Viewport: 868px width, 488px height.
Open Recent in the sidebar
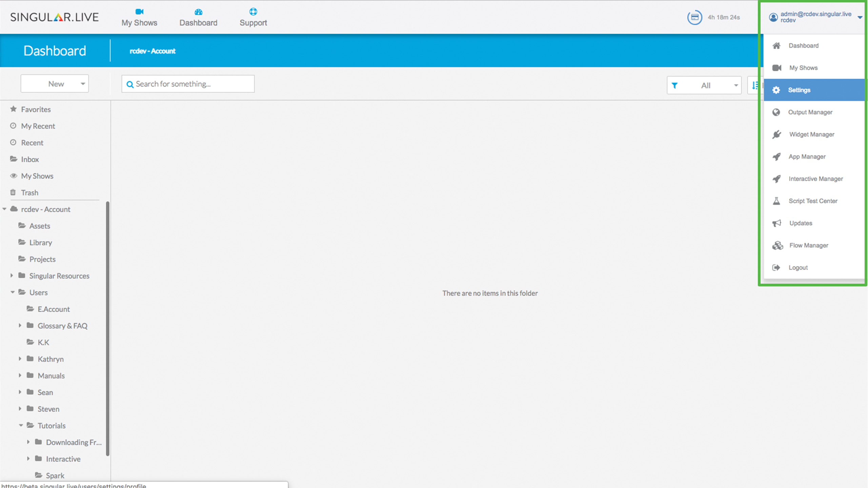pyautogui.click(x=32, y=143)
